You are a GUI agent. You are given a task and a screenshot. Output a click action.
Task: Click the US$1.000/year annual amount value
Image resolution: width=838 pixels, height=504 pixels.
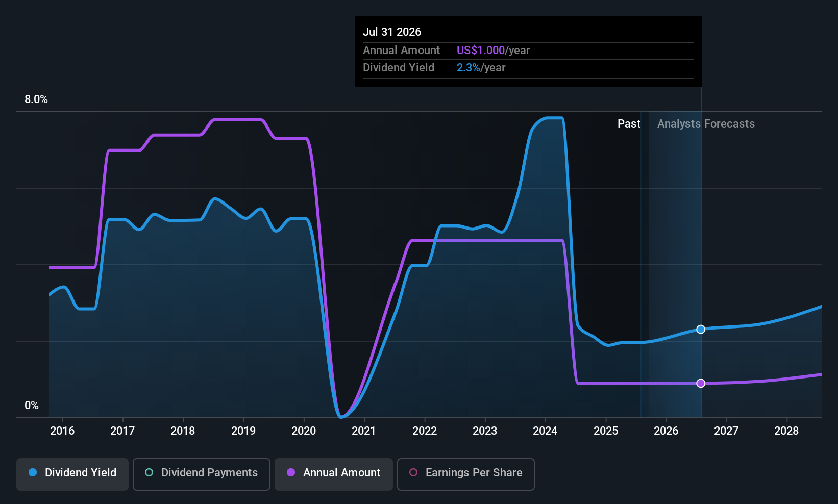493,51
